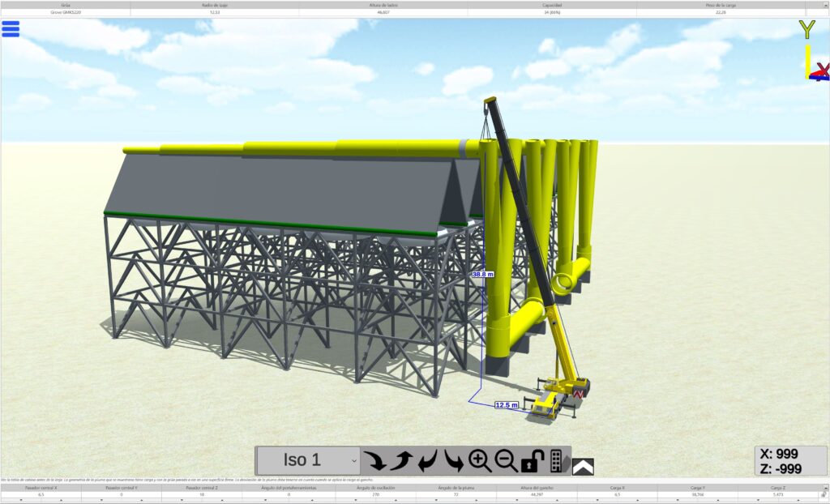830x504 pixels.
Task: Click the building icon in view toolbar
Action: click(x=556, y=461)
